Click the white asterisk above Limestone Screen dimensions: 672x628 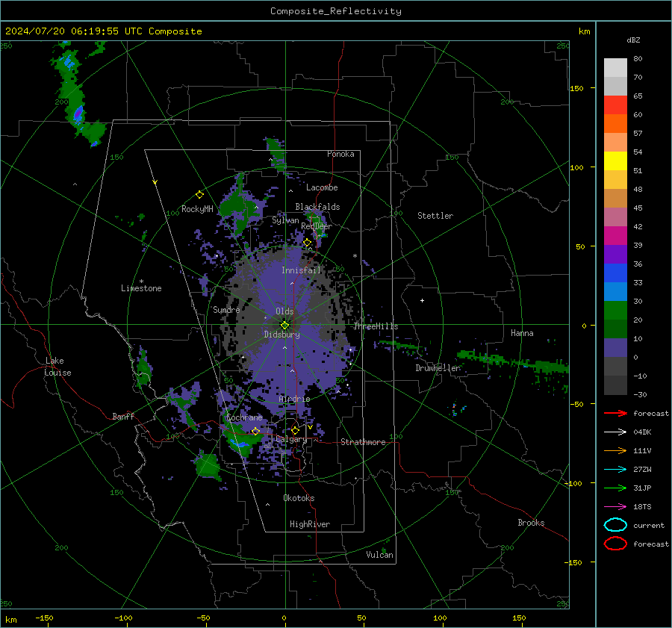141,282
